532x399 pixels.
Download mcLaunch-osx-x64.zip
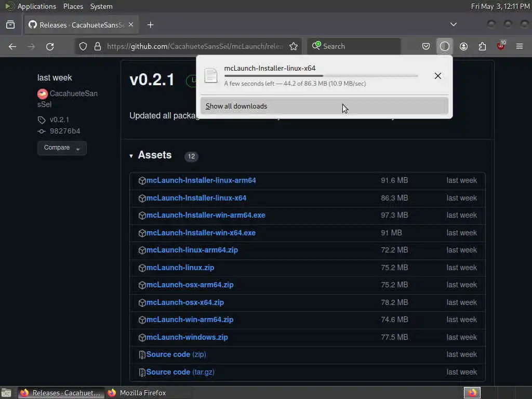pyautogui.click(x=185, y=303)
